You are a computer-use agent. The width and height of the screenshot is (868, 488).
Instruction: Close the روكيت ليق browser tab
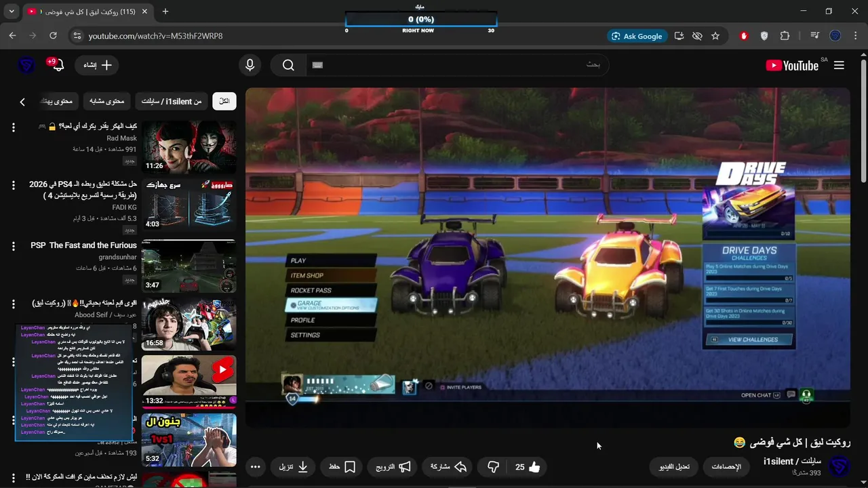tap(144, 12)
